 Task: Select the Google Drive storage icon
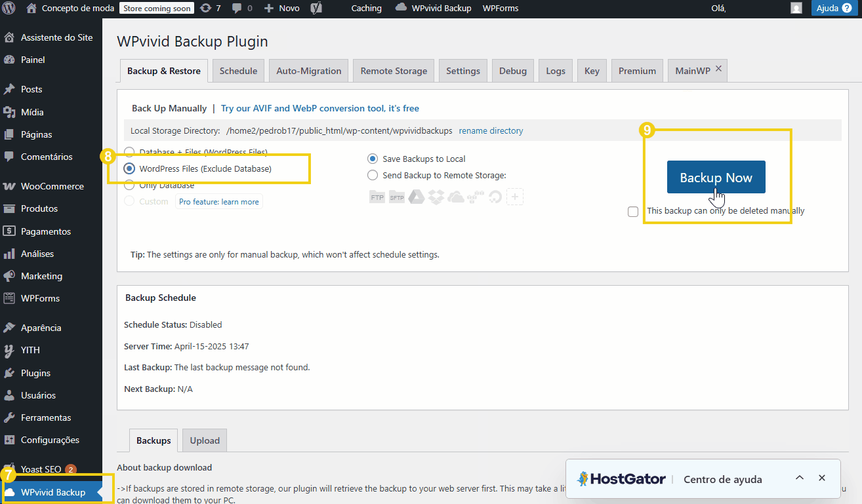pyautogui.click(x=416, y=197)
